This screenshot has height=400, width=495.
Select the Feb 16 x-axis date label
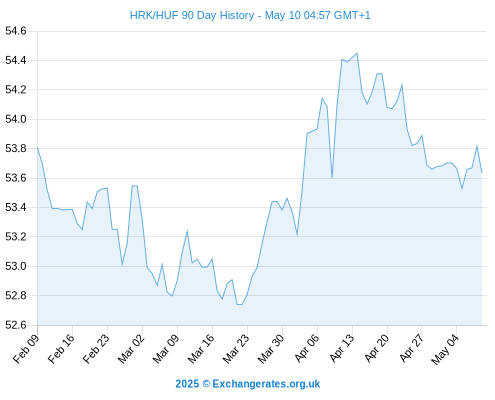point(61,349)
